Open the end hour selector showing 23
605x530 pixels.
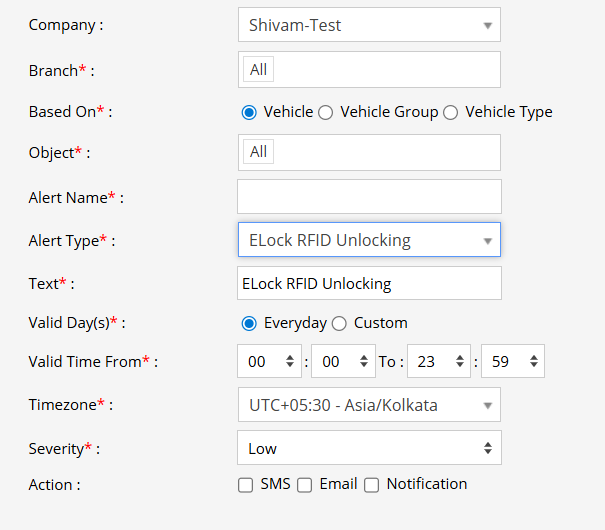438,361
